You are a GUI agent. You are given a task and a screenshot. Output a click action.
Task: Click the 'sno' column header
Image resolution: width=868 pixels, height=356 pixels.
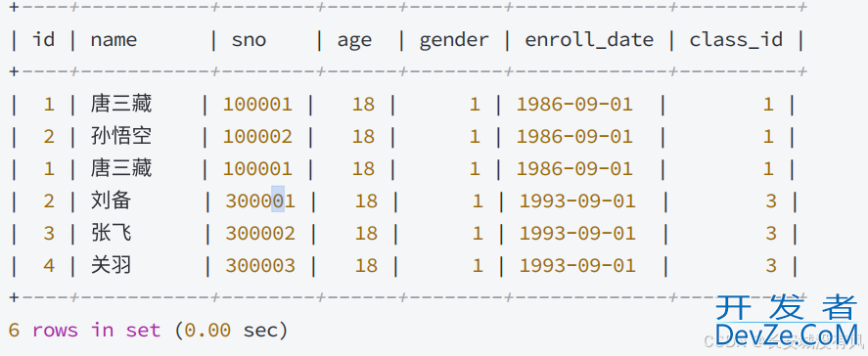point(249,40)
